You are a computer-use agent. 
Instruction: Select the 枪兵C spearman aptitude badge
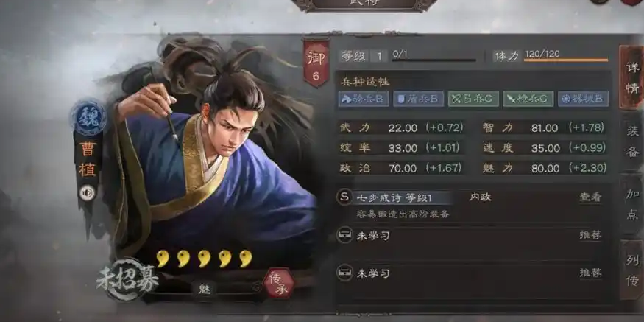click(x=528, y=99)
